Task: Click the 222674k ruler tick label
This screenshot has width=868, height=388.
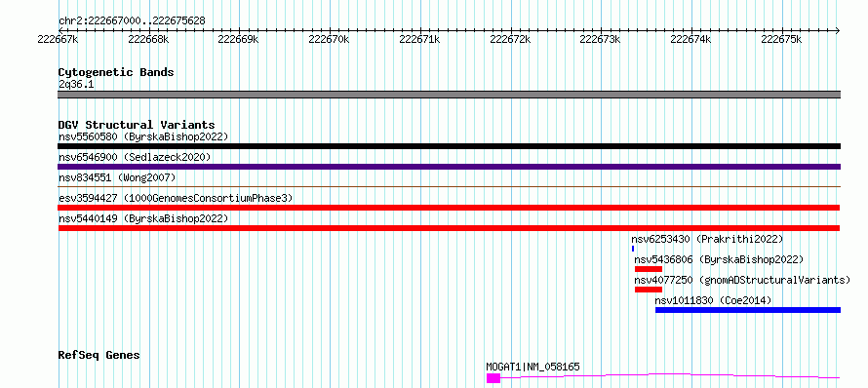Action: [x=690, y=39]
